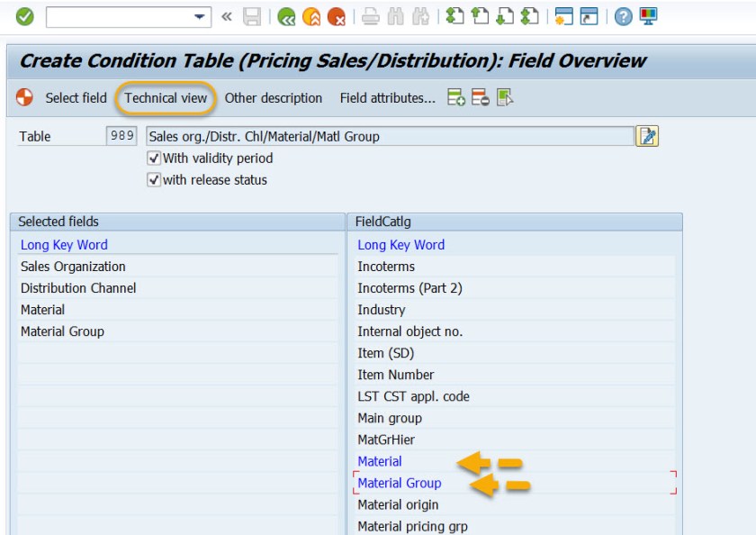Screen dimensions: 756x535
Task: Open the Find search icon
Action: tap(393, 15)
